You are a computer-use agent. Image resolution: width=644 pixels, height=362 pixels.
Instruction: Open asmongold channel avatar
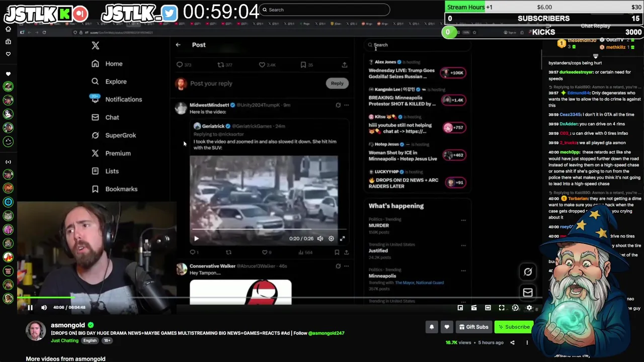pyautogui.click(x=36, y=330)
